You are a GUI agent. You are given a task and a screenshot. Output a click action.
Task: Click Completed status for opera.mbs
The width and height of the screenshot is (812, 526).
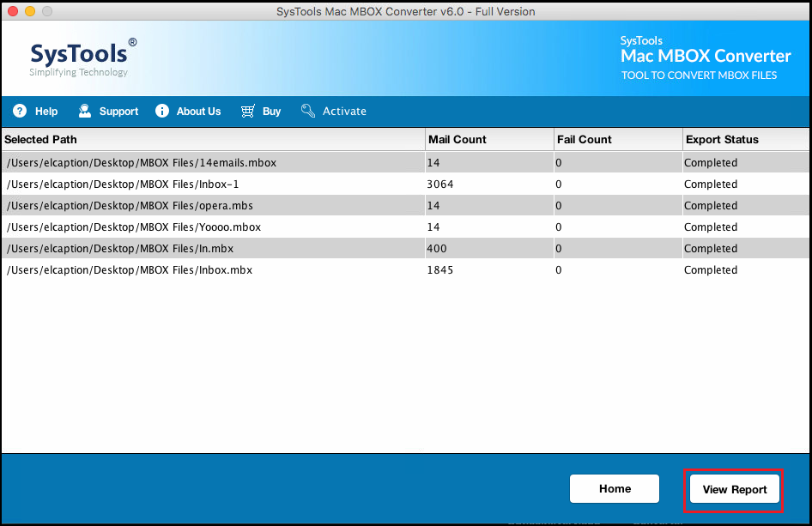click(711, 206)
